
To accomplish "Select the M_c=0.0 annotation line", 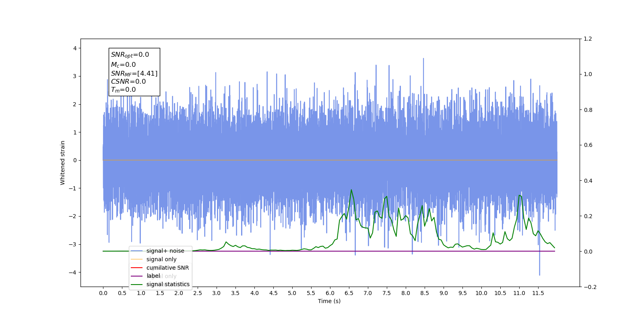I will (124, 64).
